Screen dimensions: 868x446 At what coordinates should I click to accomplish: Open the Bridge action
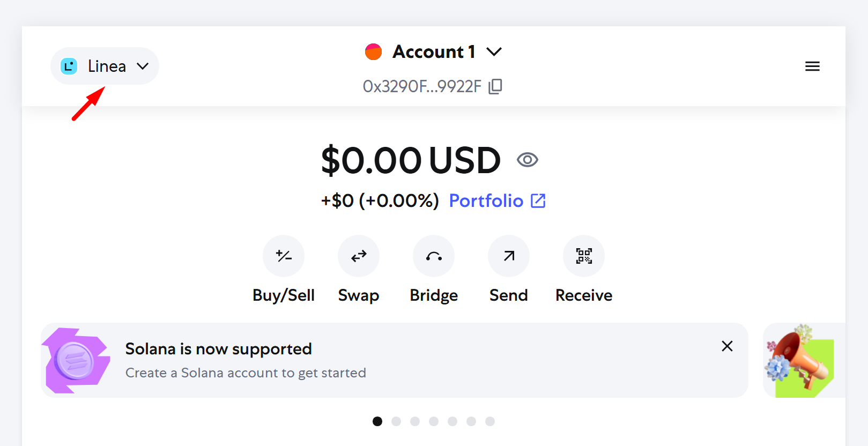point(434,256)
